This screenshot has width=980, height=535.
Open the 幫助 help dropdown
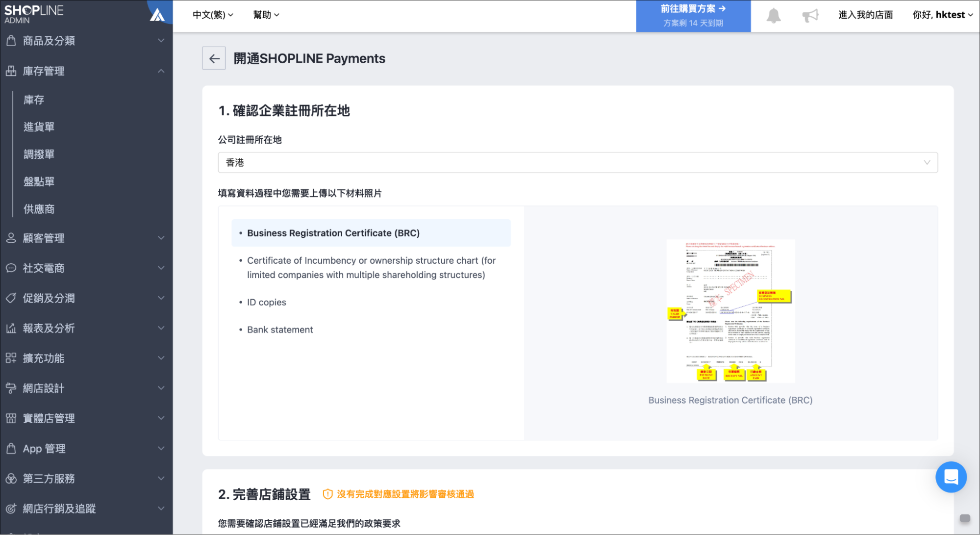tap(266, 15)
